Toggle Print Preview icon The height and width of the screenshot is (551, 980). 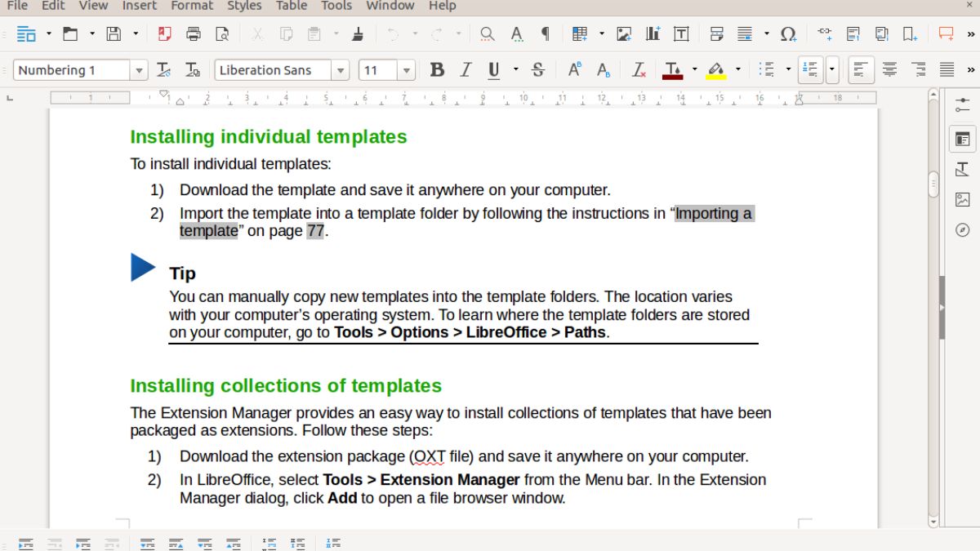(x=221, y=34)
